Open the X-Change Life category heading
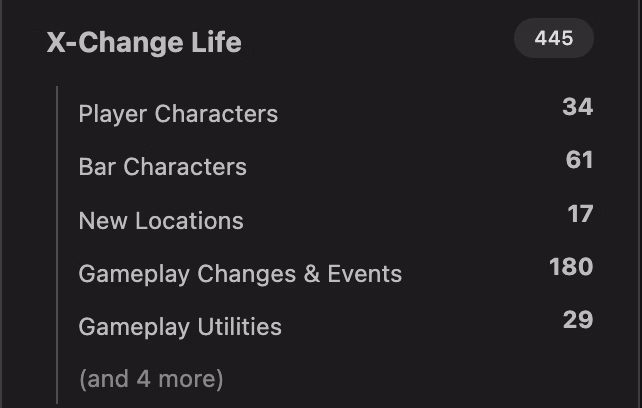The height and width of the screenshot is (408, 642). click(x=144, y=42)
